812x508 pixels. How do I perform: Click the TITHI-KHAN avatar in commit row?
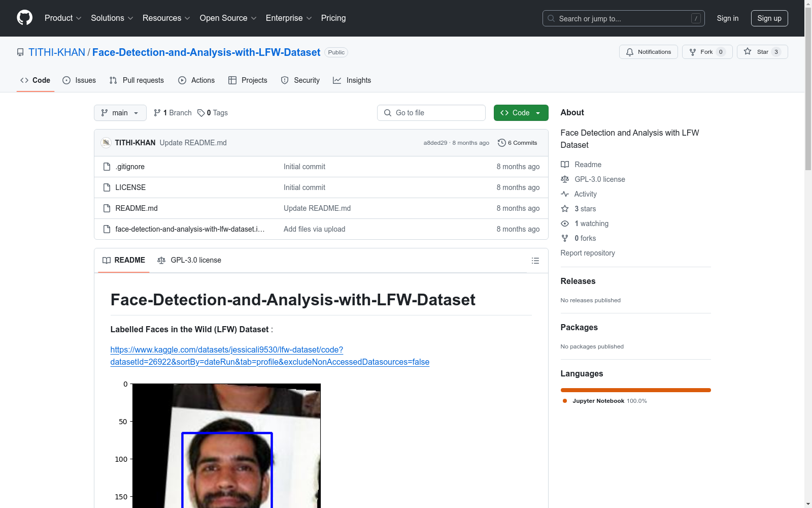106,143
